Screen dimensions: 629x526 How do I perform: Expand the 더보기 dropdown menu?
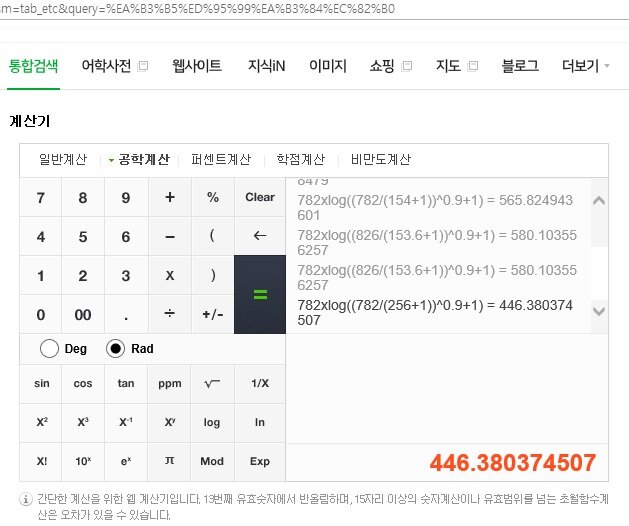(x=585, y=66)
